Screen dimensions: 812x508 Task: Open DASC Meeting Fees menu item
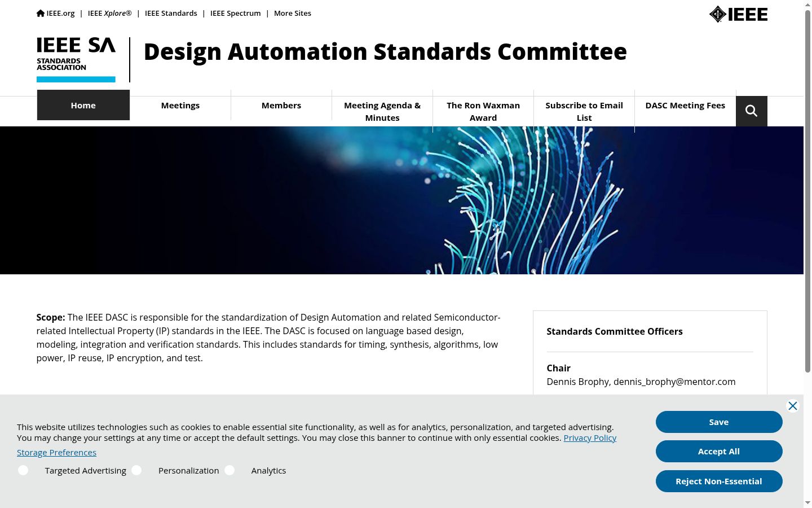coord(685,105)
